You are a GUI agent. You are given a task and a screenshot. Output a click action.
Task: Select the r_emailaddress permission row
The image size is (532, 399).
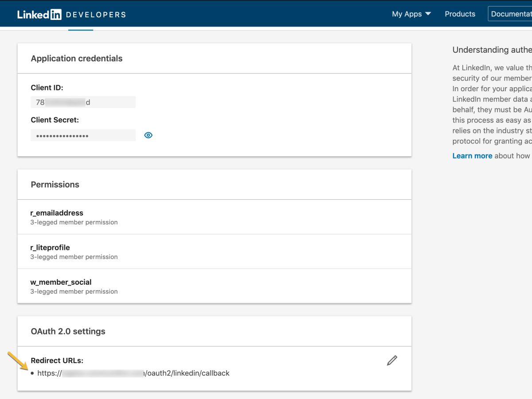(x=215, y=217)
